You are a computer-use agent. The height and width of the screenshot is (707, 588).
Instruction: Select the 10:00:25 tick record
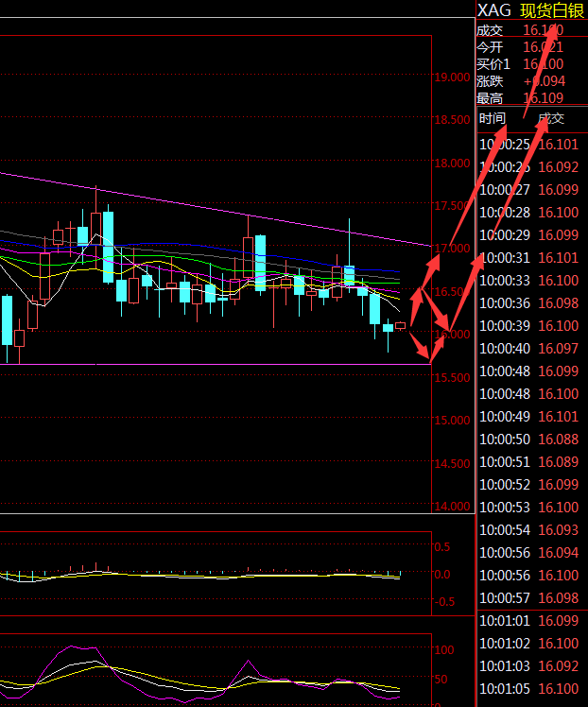tap(529, 145)
